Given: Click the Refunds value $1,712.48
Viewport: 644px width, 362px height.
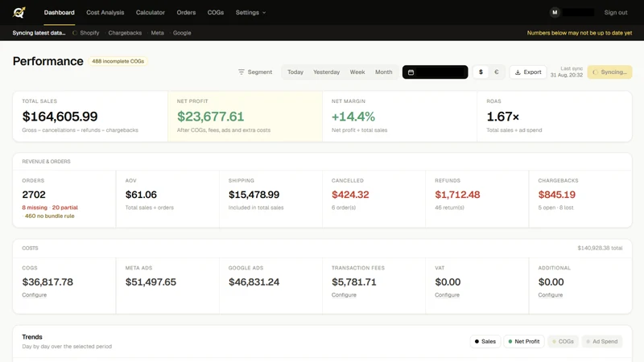Looking at the screenshot, I should [457, 195].
